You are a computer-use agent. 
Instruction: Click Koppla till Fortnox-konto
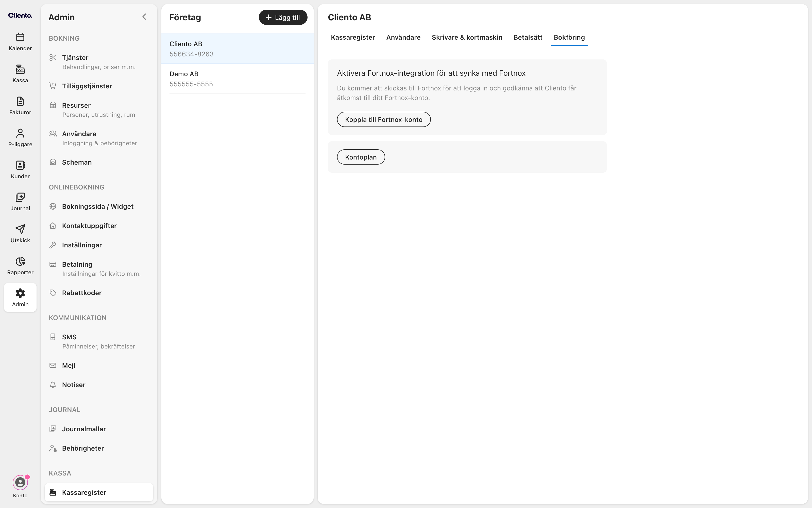pyautogui.click(x=383, y=120)
